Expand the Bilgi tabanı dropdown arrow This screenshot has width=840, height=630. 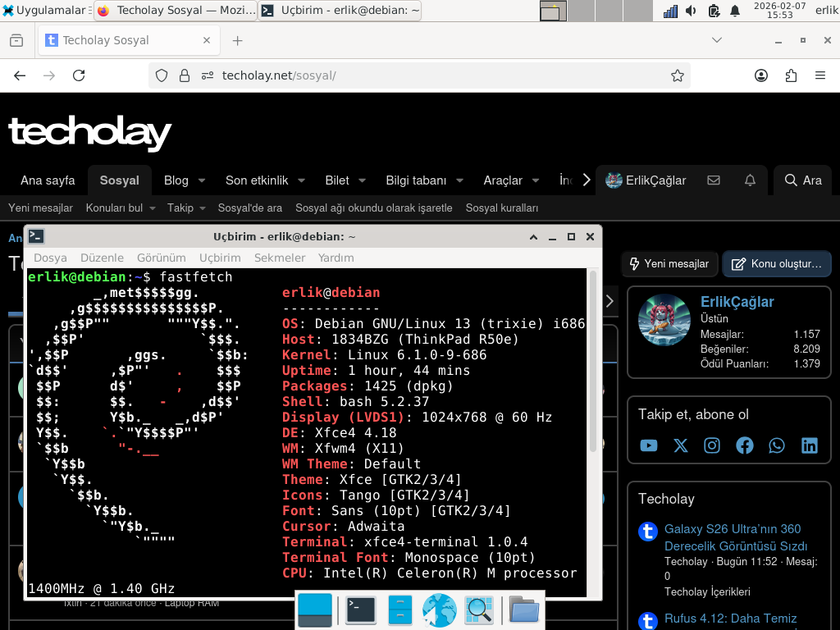tap(459, 180)
